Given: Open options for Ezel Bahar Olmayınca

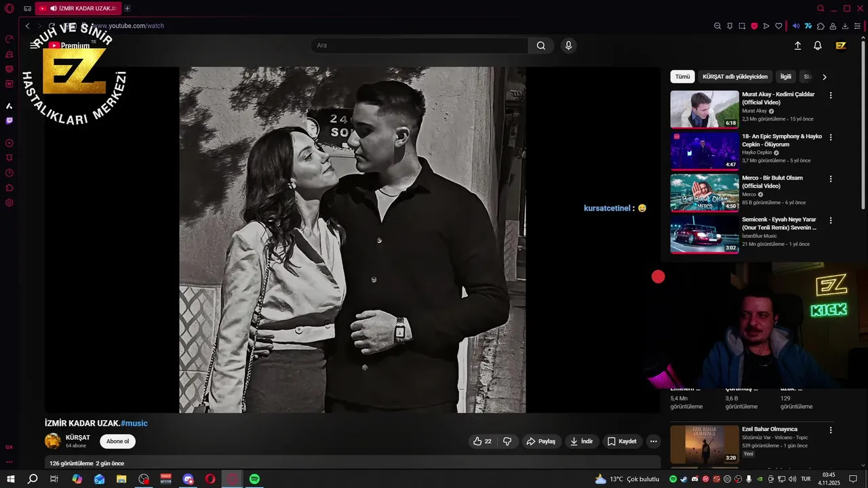Looking at the screenshot, I should [x=831, y=430].
